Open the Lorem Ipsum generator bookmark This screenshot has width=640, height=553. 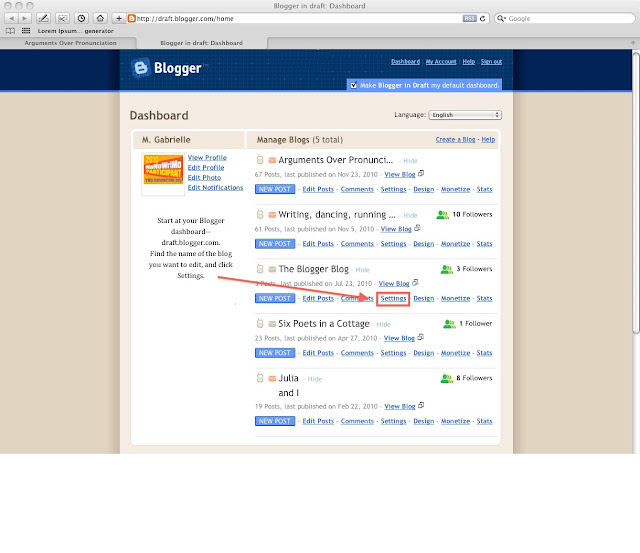(76, 31)
